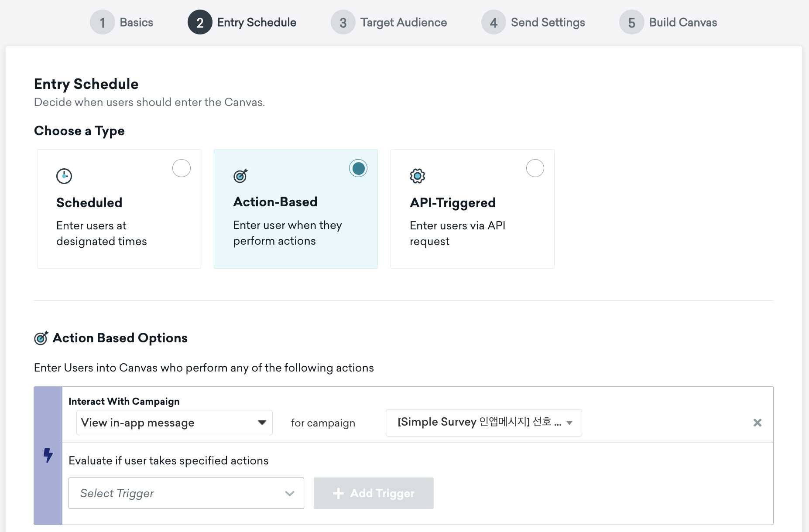Open the Entry Schedule step label
This screenshot has width=809, height=532.
(x=257, y=22)
